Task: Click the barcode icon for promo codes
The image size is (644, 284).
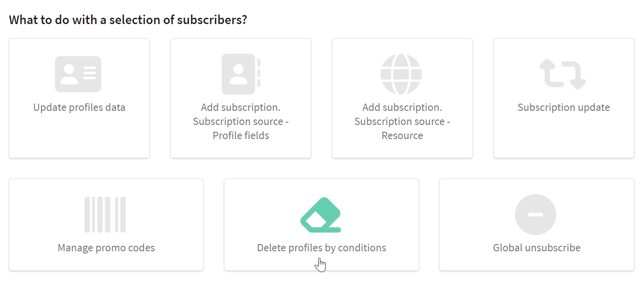Action: click(105, 214)
